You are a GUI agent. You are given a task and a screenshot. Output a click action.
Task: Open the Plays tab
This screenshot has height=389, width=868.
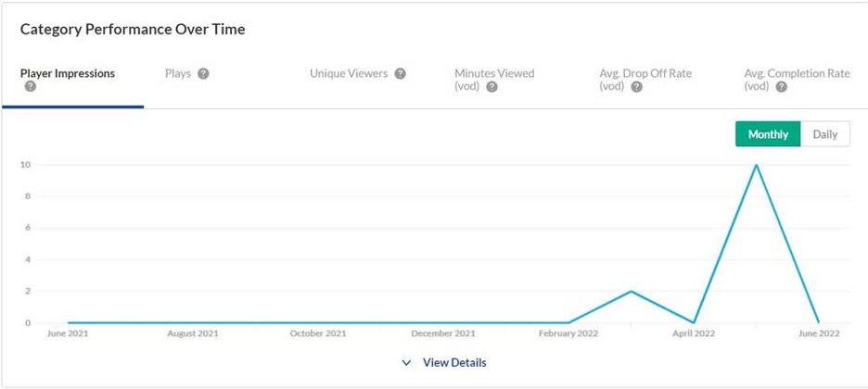point(178,74)
